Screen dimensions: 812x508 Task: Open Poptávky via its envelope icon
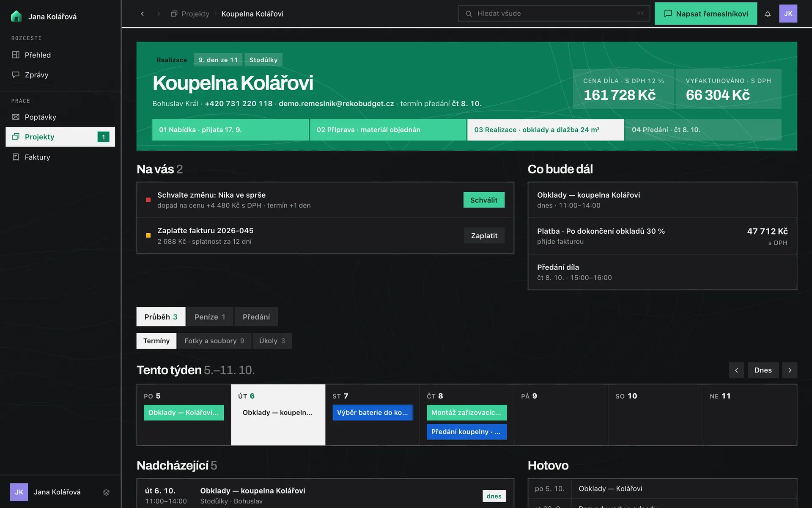(16, 117)
